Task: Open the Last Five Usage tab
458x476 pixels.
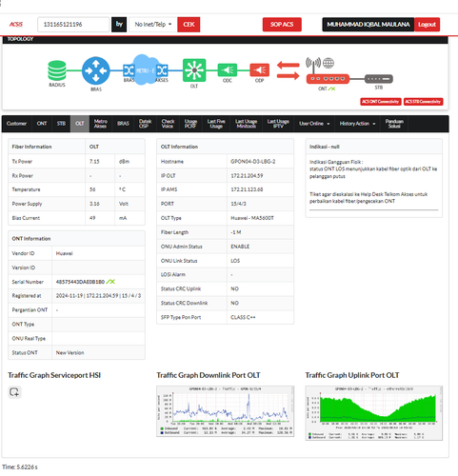Action: (x=216, y=124)
